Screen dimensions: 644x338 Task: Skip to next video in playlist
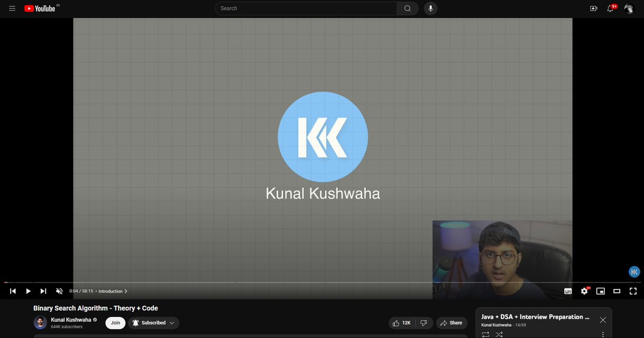click(43, 291)
